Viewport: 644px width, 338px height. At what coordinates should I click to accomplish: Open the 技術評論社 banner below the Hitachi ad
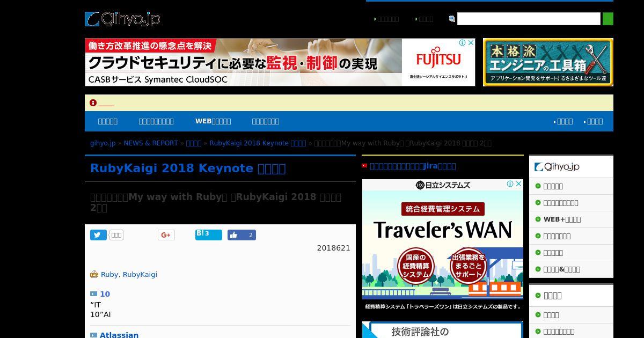point(443,330)
